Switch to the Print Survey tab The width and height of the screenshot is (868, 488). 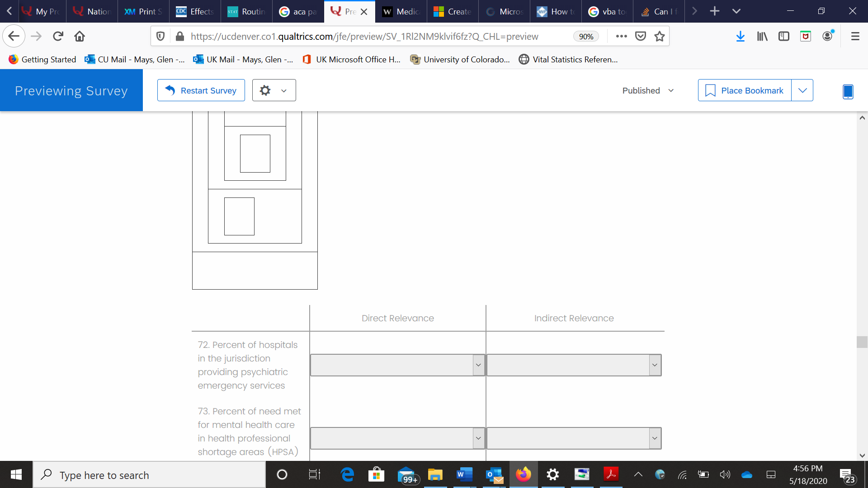[x=143, y=11]
